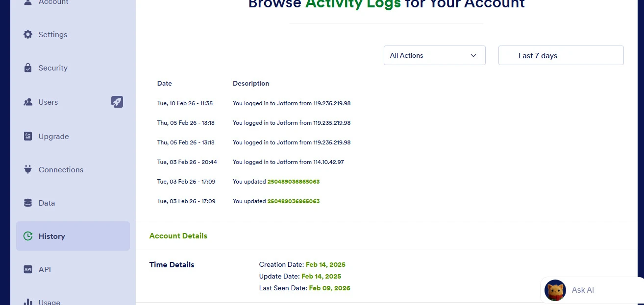The height and width of the screenshot is (305, 644).
Task: Open the API section icon
Action: [x=28, y=269]
